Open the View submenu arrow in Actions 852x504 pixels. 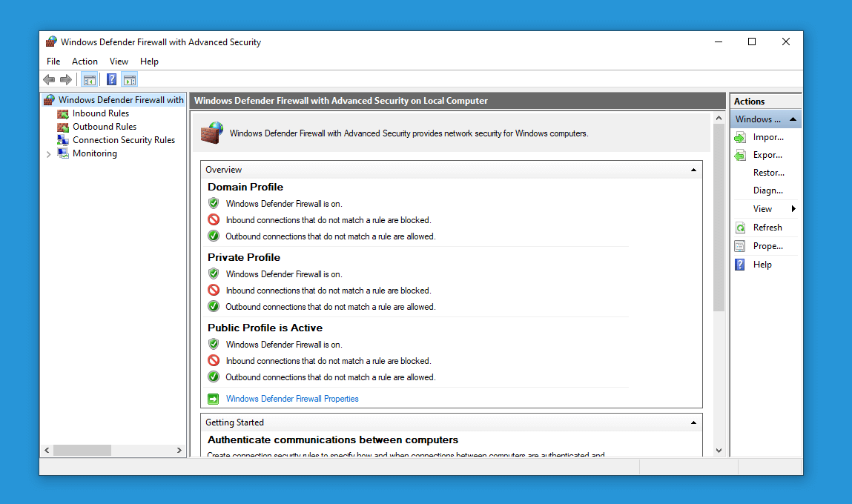793,209
